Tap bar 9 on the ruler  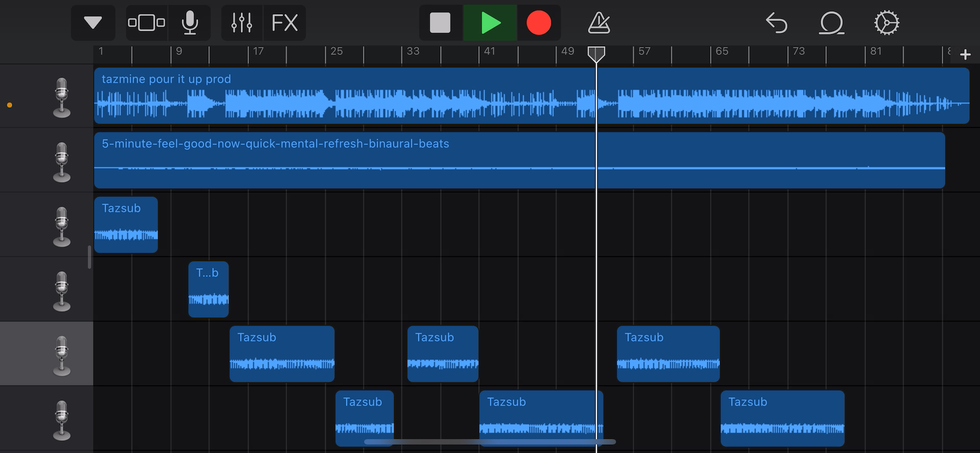pos(179,51)
